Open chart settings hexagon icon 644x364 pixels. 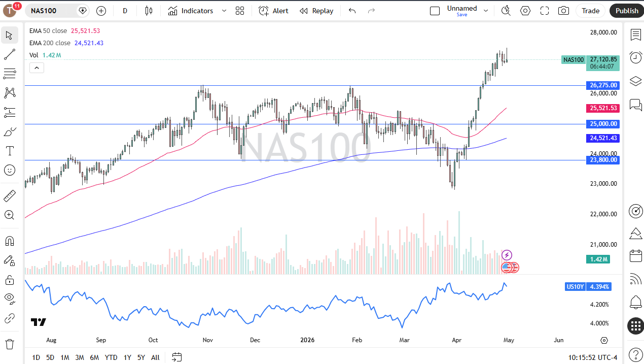[x=525, y=11]
